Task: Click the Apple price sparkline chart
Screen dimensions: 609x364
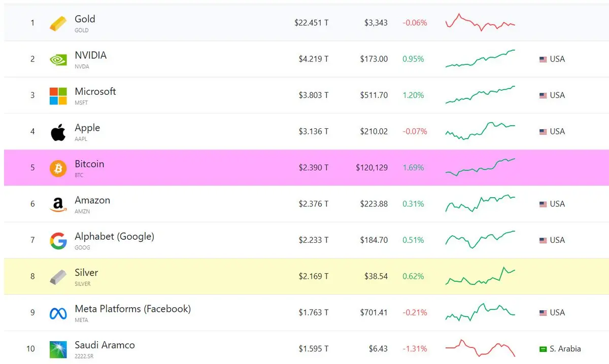Action: (x=480, y=131)
